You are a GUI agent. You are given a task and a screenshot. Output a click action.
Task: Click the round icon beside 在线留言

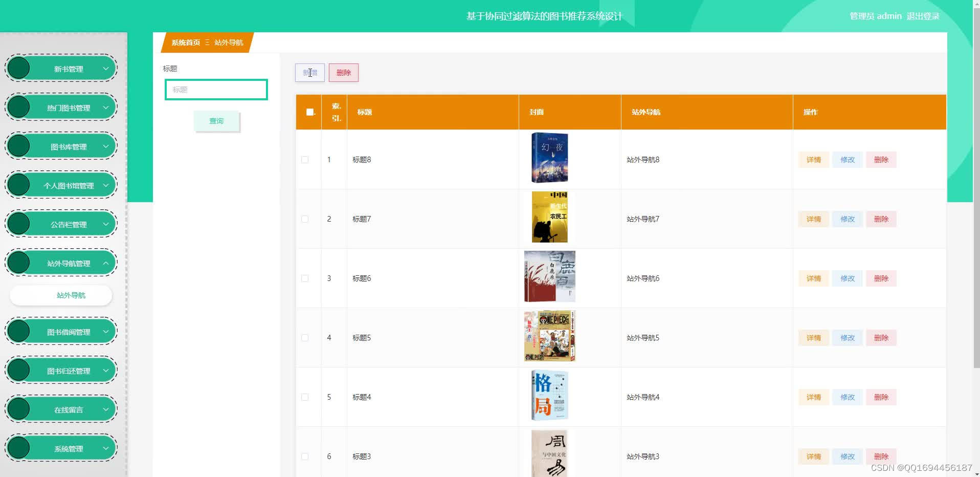19,409
